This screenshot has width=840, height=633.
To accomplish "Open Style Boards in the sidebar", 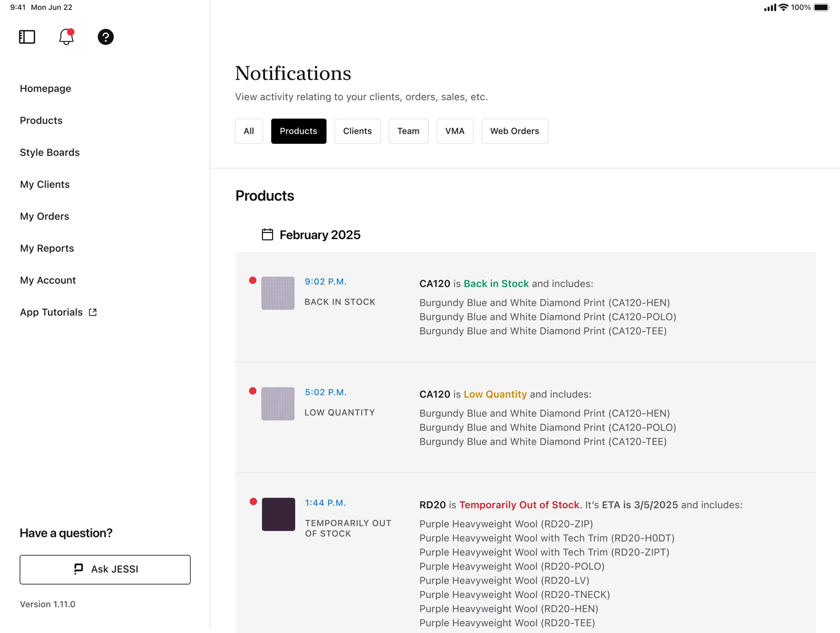I will (50, 153).
